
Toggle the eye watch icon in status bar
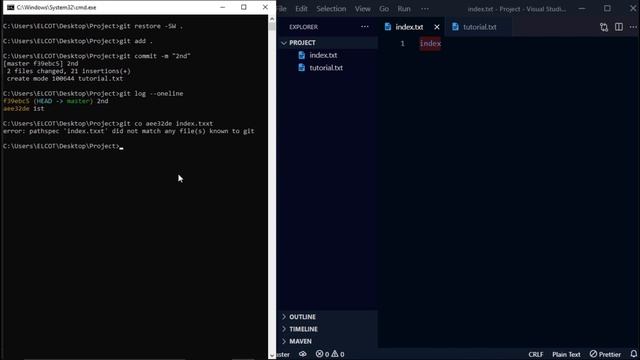pos(302,354)
